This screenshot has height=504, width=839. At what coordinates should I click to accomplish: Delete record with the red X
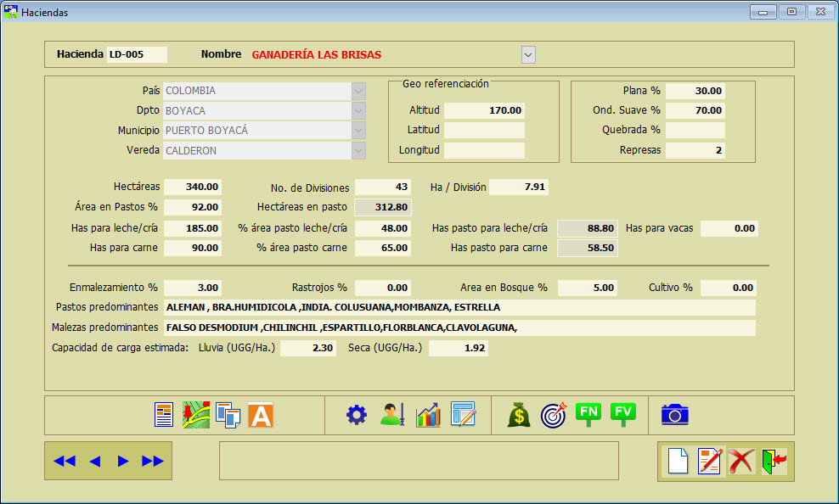pos(741,461)
